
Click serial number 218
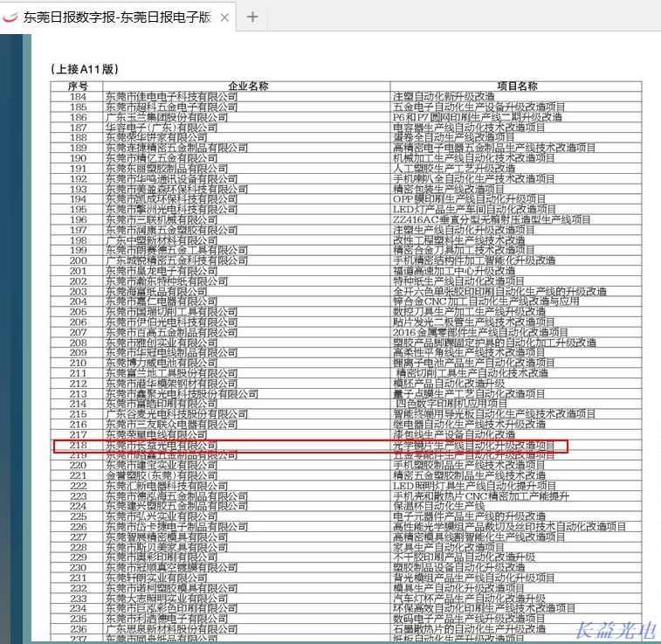click(78, 445)
